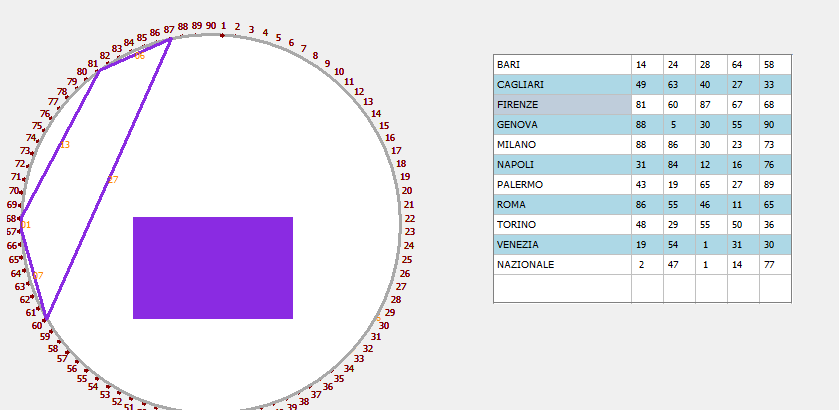
Task: Click cell 43 in the PALERMO row
Action: point(647,185)
